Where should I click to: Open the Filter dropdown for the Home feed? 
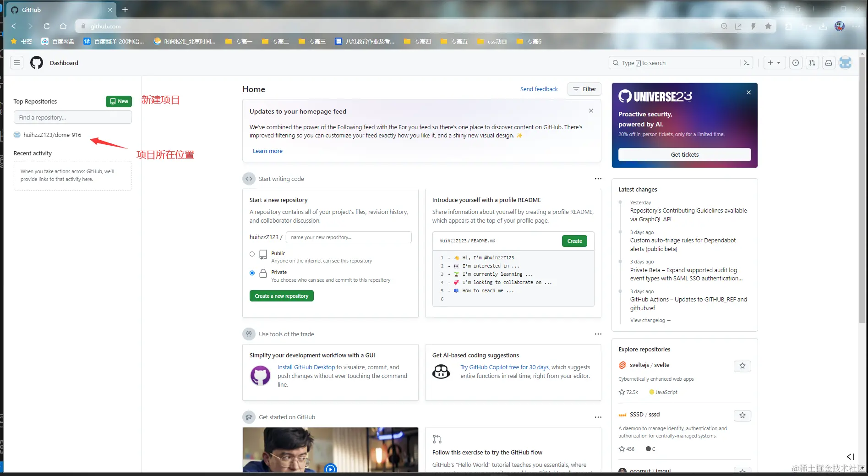tap(584, 89)
